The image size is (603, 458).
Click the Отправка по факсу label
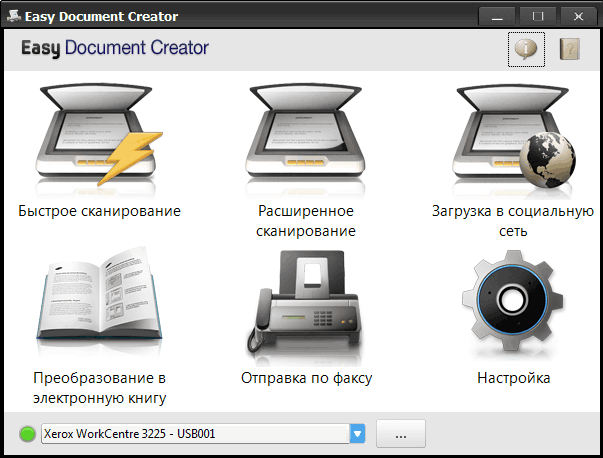306,378
